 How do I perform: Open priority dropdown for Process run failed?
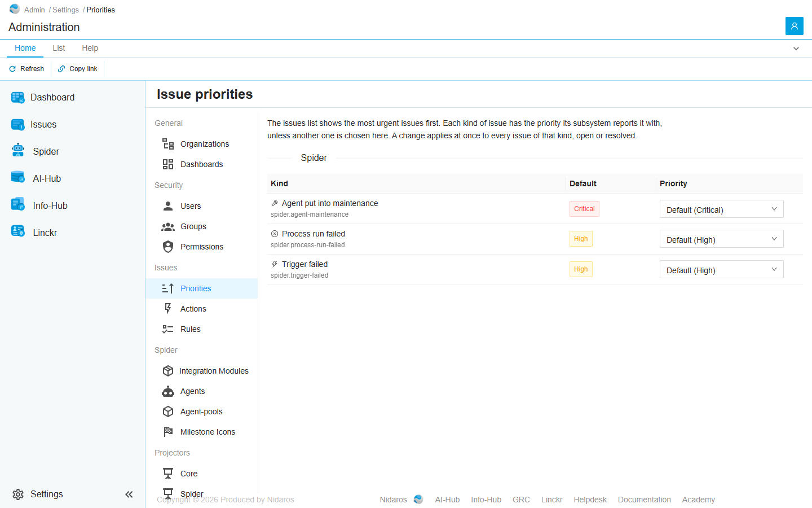(x=721, y=239)
